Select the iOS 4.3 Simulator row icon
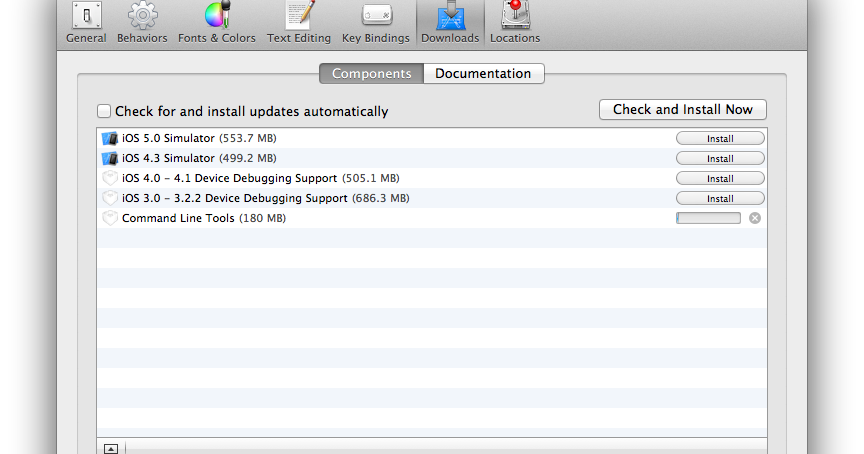This screenshot has width=864, height=454. [110, 158]
